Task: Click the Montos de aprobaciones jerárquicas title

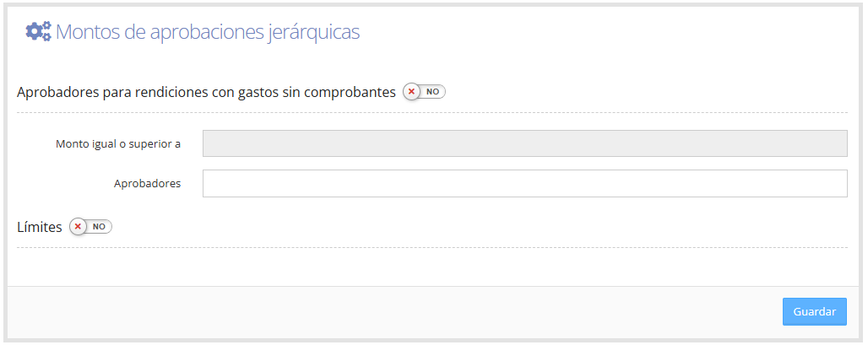Action: pyautogui.click(x=208, y=32)
